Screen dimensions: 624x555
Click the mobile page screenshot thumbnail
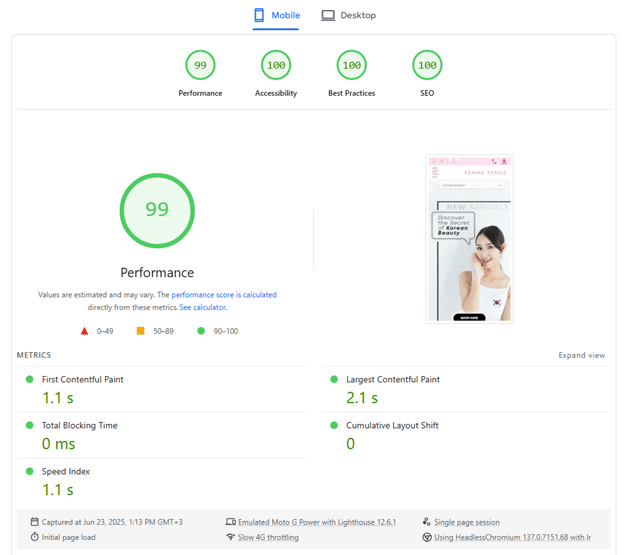pos(469,238)
